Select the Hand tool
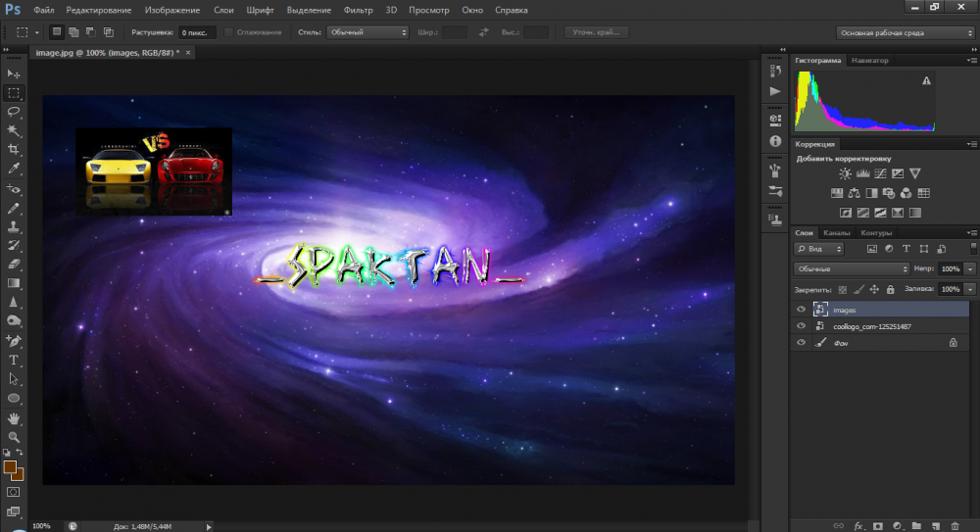Screen dimensions: 980x532 pos(14,418)
